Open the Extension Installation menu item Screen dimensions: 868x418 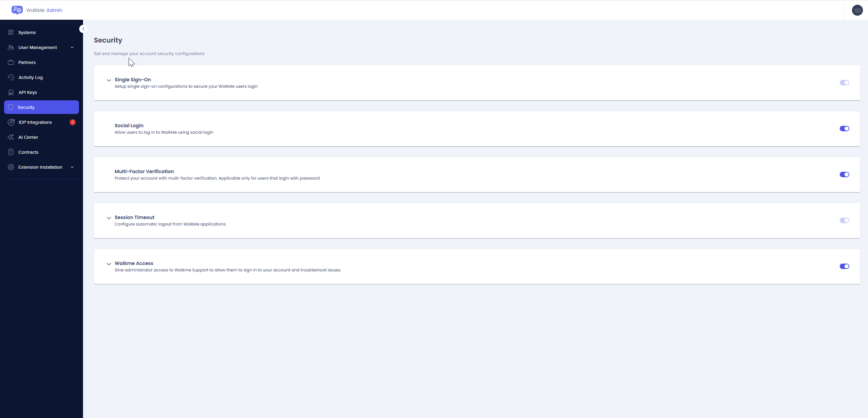coord(40,167)
